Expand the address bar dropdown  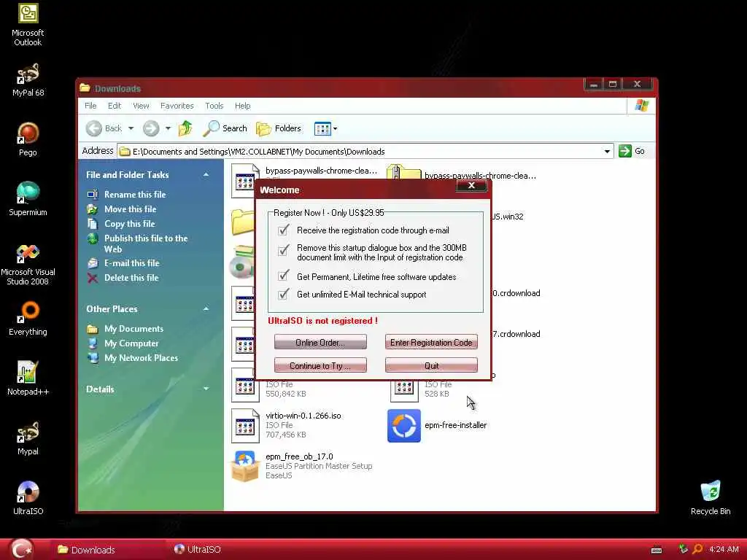pyautogui.click(x=607, y=152)
